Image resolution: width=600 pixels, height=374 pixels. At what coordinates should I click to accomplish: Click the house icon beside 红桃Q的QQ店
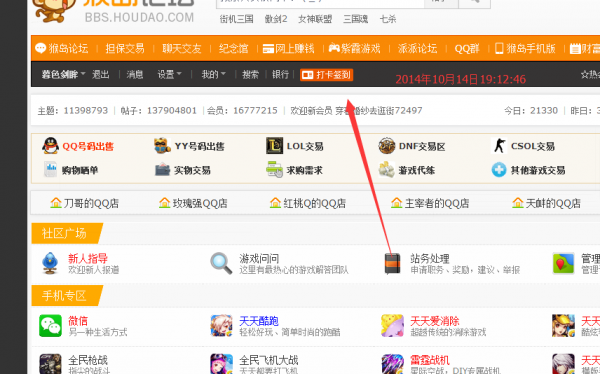[275, 203]
